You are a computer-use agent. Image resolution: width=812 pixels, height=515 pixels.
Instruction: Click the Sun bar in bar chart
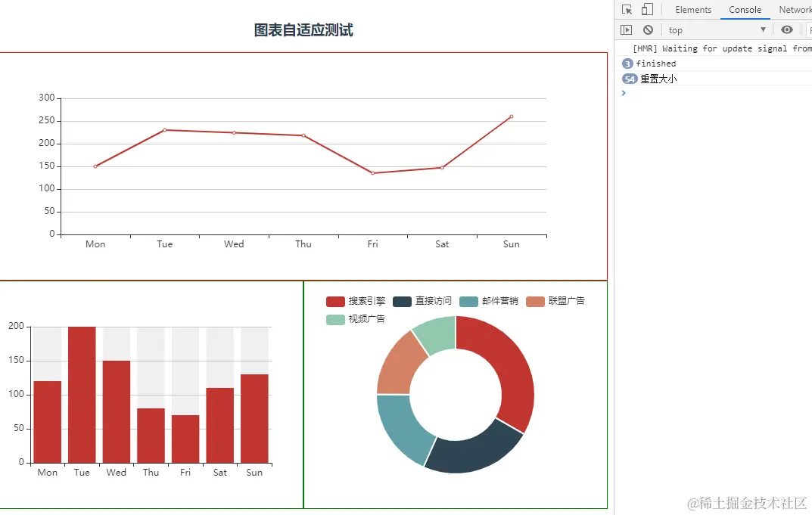pos(254,419)
